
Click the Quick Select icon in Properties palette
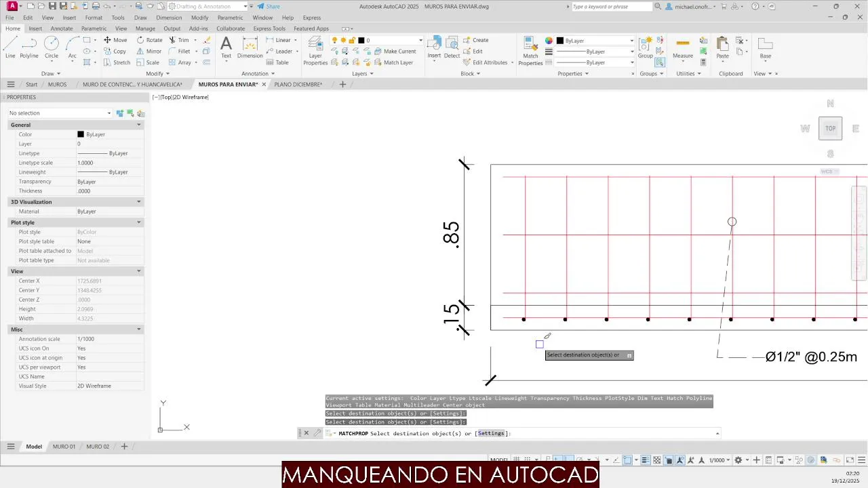click(x=141, y=113)
